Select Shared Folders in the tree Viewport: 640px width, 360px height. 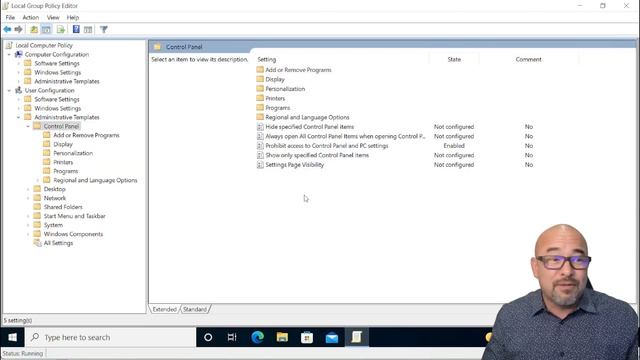(63, 207)
